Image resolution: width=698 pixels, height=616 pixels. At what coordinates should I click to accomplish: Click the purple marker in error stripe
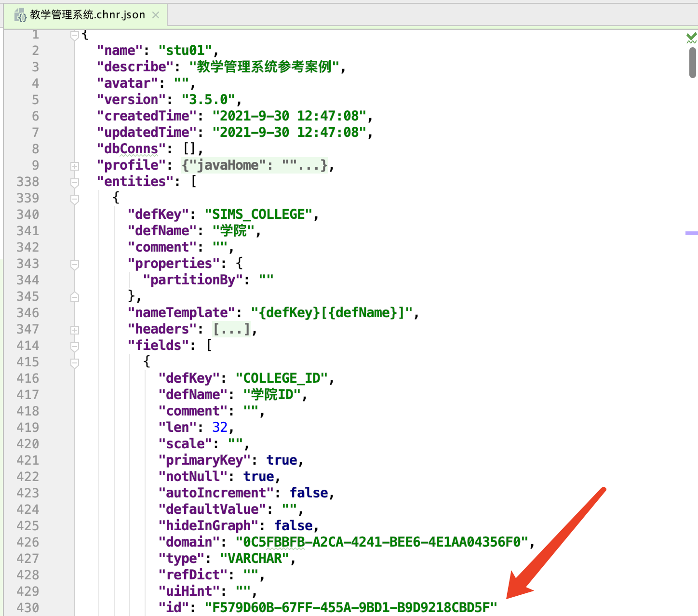tap(692, 233)
